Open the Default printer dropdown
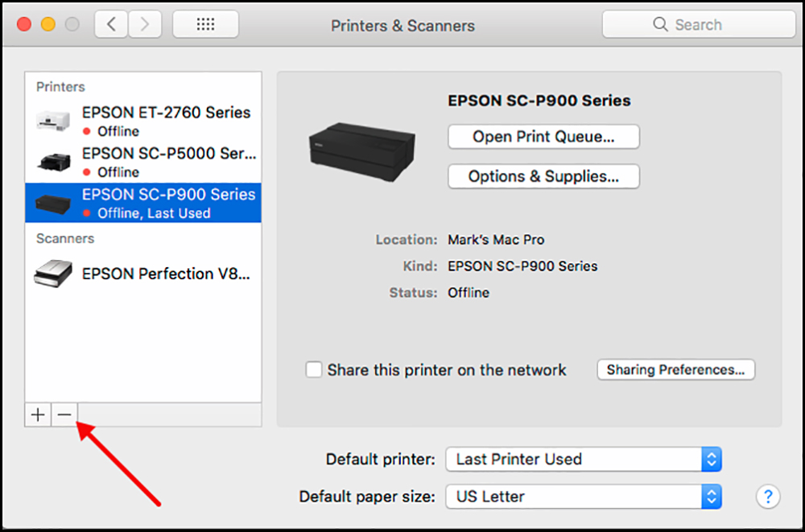 click(584, 459)
